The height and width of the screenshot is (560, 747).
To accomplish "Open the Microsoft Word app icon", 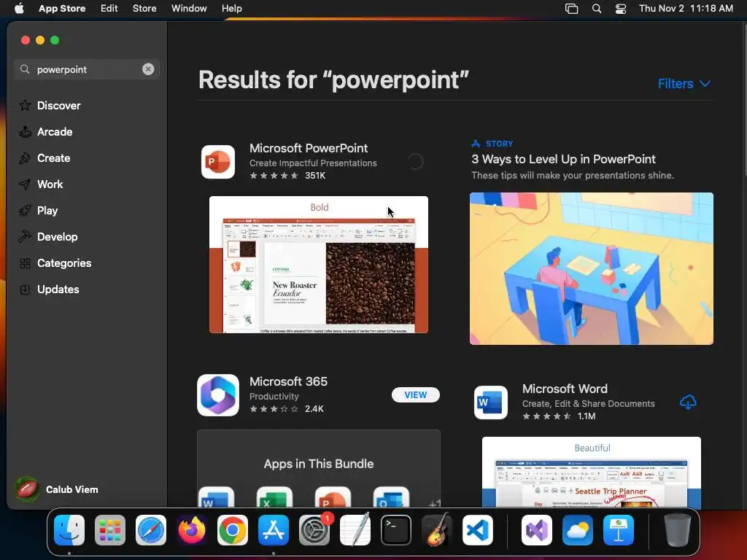I will tap(491, 402).
